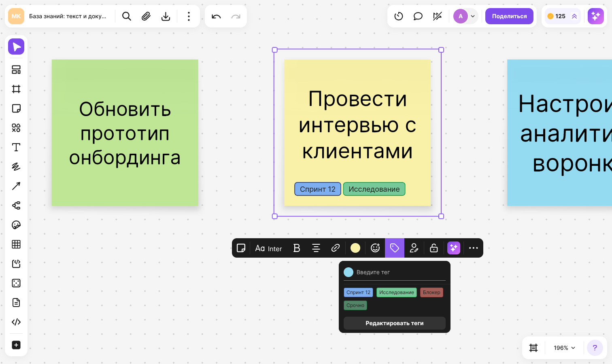Click the attachment paperclip icon

(146, 16)
